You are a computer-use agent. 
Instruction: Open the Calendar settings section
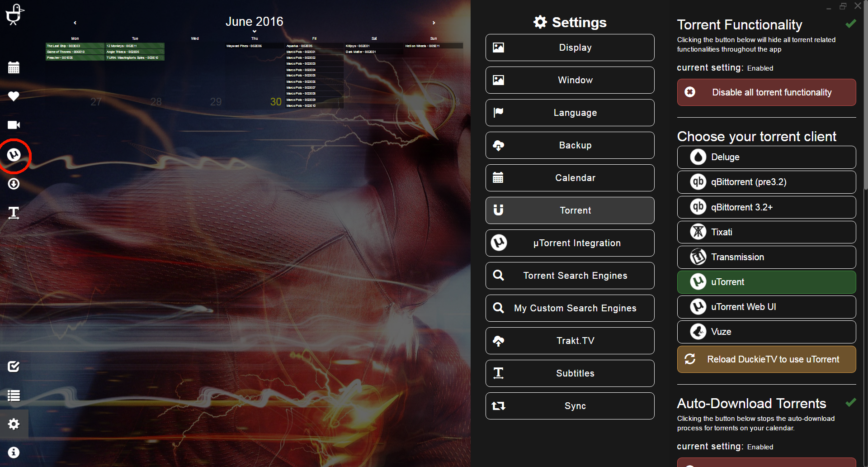click(x=570, y=178)
